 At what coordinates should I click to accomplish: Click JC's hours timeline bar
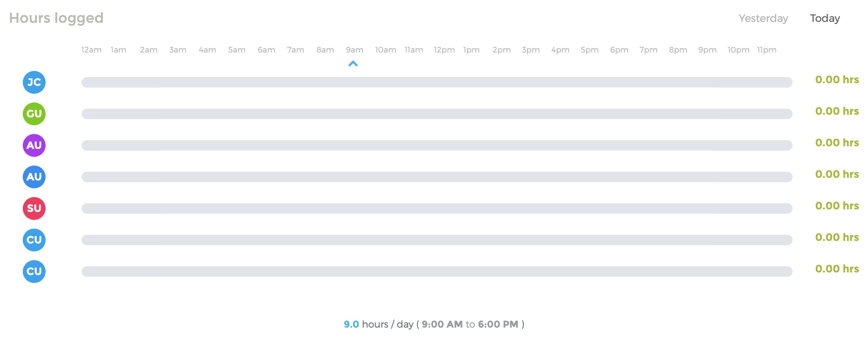coord(437,82)
